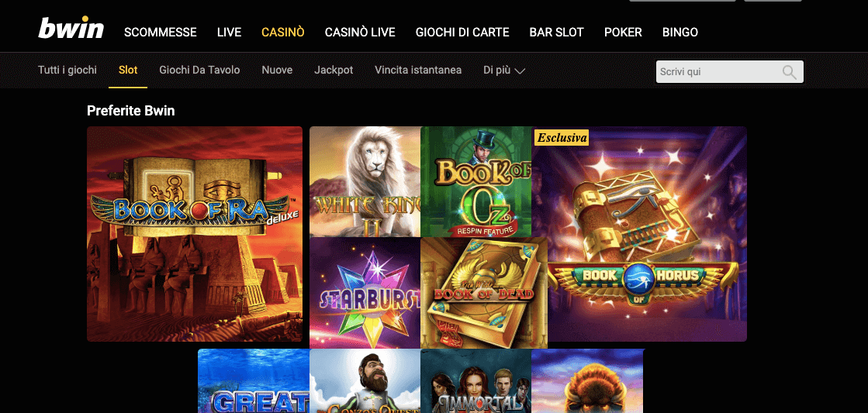Viewport: 868px width, 413px height.
Task: Play the Starburst slot
Action: pyautogui.click(x=365, y=293)
